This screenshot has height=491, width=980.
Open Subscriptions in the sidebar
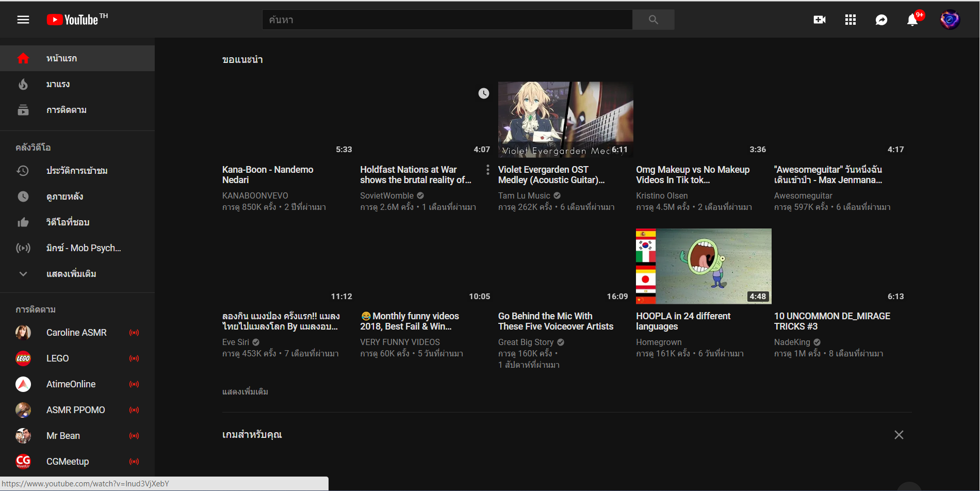[x=66, y=110]
